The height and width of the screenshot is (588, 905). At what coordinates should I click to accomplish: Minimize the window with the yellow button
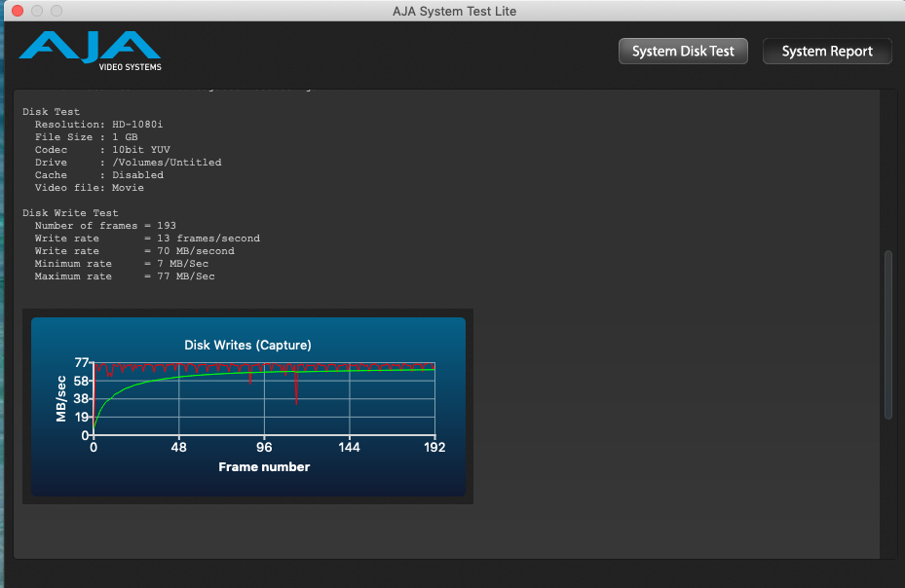tap(37, 11)
